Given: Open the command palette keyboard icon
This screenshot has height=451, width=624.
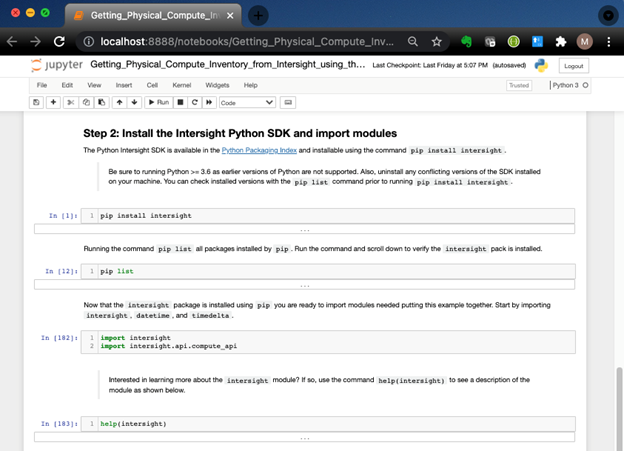Looking at the screenshot, I should (x=288, y=102).
